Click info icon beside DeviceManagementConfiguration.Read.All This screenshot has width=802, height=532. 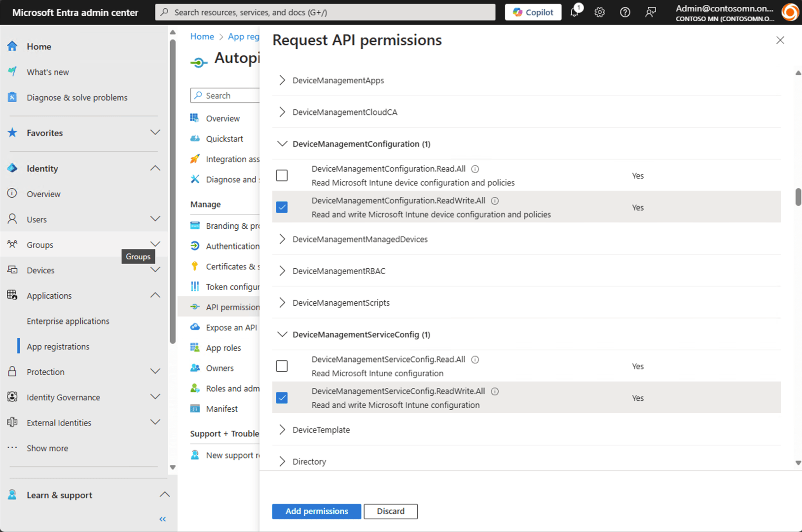(475, 169)
